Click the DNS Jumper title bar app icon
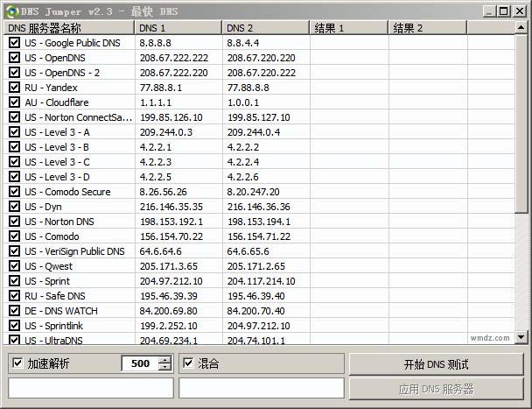This screenshot has height=409, width=532. point(12,11)
